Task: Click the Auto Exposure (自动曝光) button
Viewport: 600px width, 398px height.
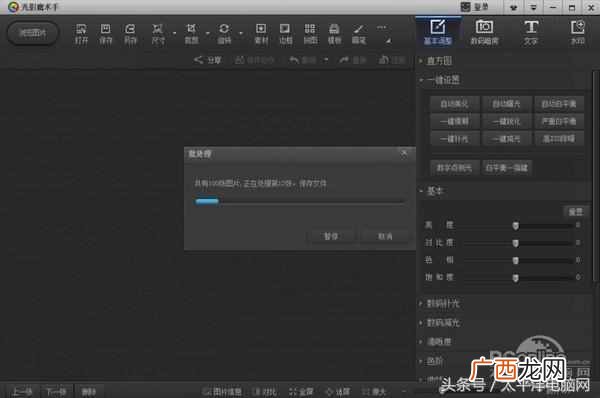Action: coord(506,104)
